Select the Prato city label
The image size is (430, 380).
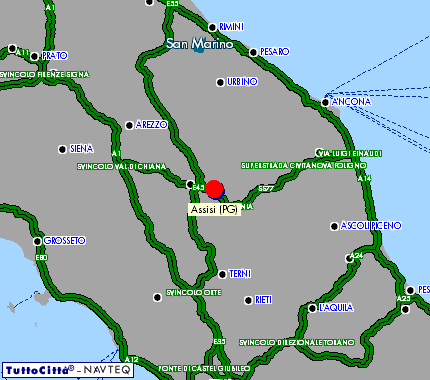(x=55, y=56)
